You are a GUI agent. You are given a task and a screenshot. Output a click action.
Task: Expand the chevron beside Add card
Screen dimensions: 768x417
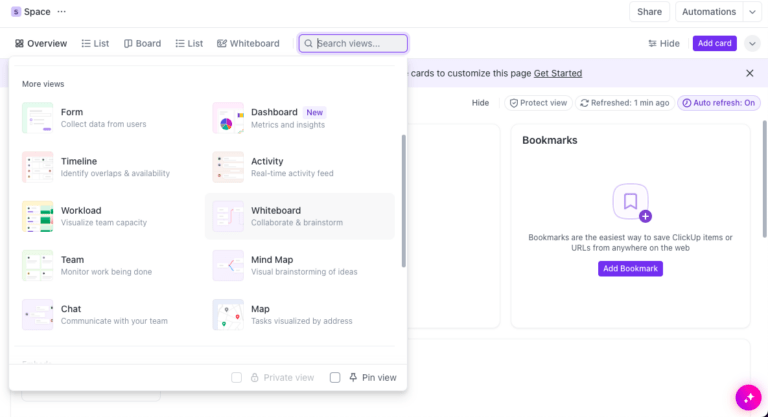[x=752, y=43]
